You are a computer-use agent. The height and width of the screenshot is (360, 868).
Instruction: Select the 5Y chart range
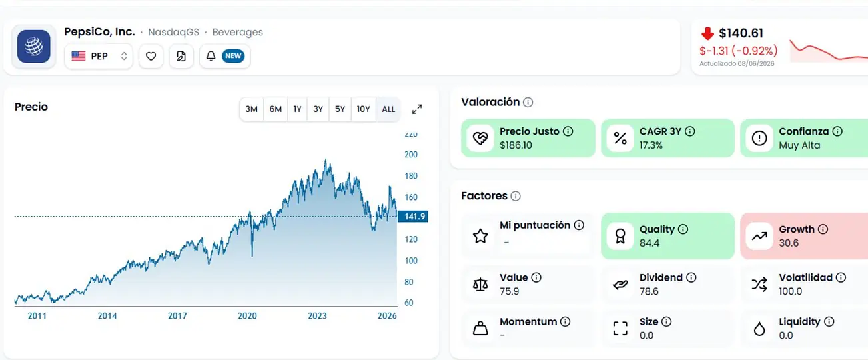coord(340,109)
